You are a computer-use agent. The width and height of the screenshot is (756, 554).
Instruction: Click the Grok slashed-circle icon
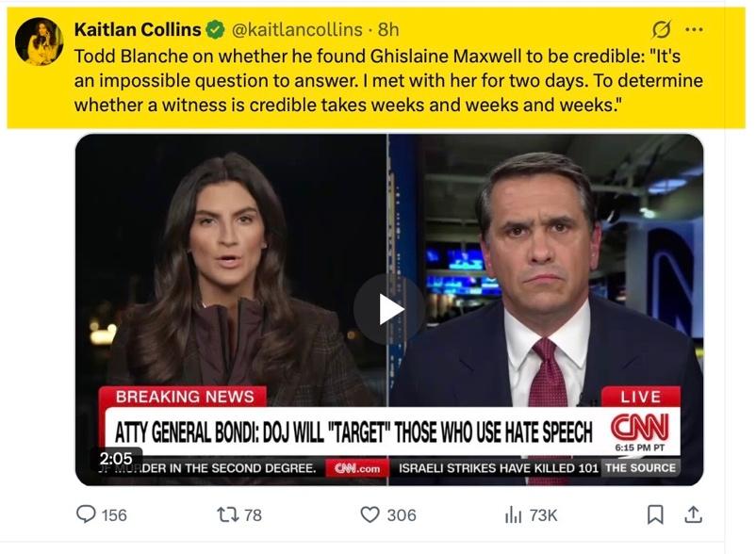[661, 29]
